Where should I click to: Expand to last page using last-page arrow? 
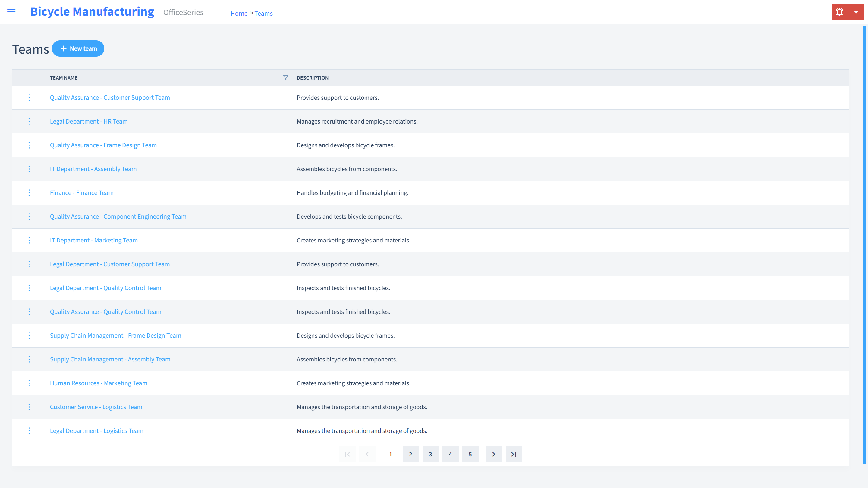pos(514,454)
